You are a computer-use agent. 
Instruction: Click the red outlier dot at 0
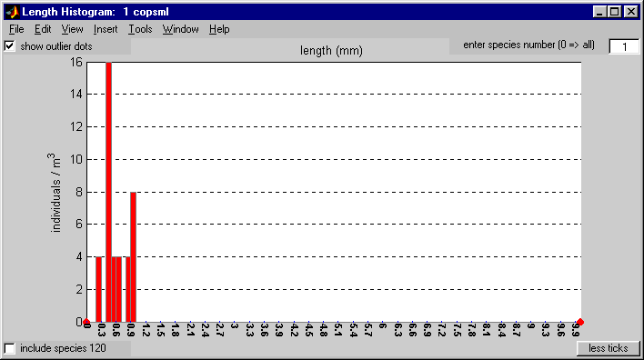(x=86, y=322)
